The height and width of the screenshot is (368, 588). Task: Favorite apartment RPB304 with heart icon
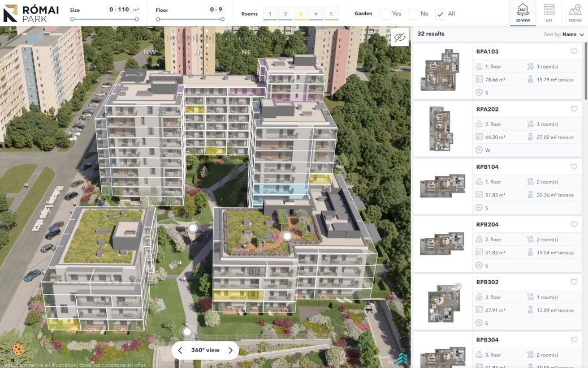pos(574,340)
